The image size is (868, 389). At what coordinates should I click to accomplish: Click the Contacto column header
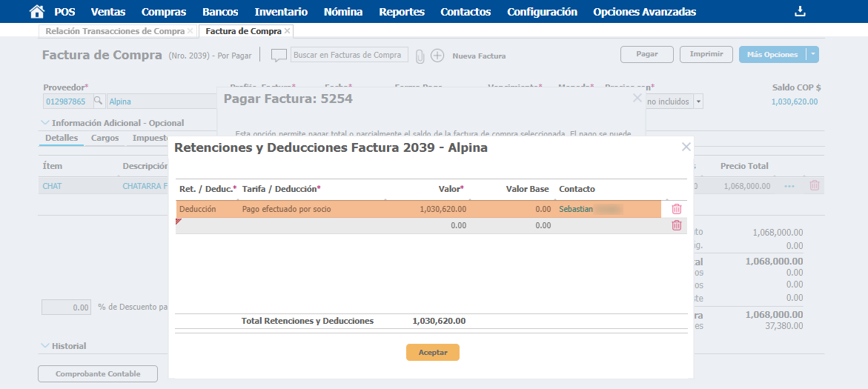point(577,189)
